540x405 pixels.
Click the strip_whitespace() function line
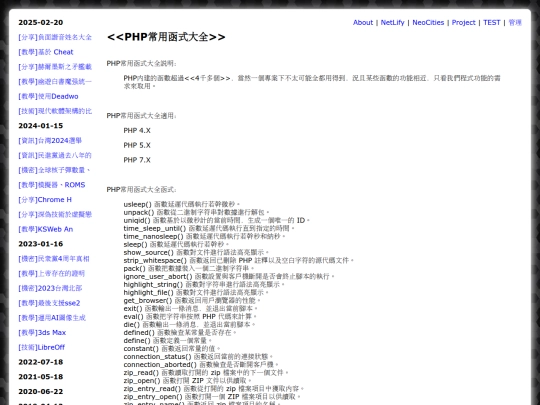[x=239, y=260]
